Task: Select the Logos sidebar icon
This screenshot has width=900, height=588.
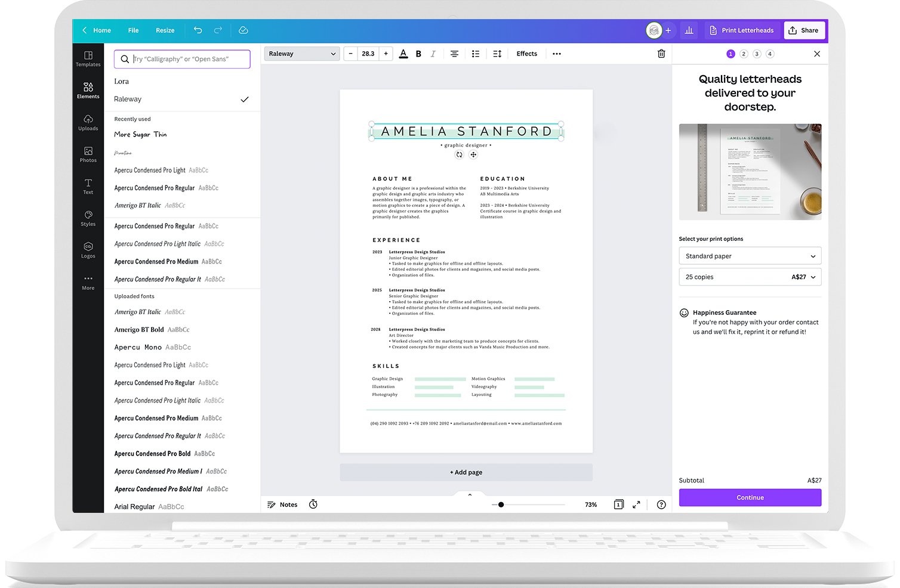Action: pos(88,251)
